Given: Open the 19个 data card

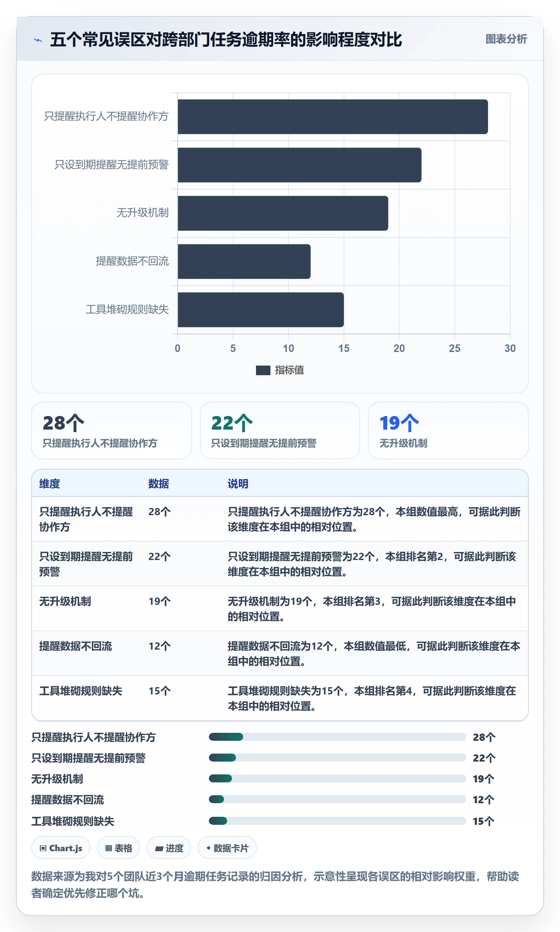Looking at the screenshot, I should [448, 430].
